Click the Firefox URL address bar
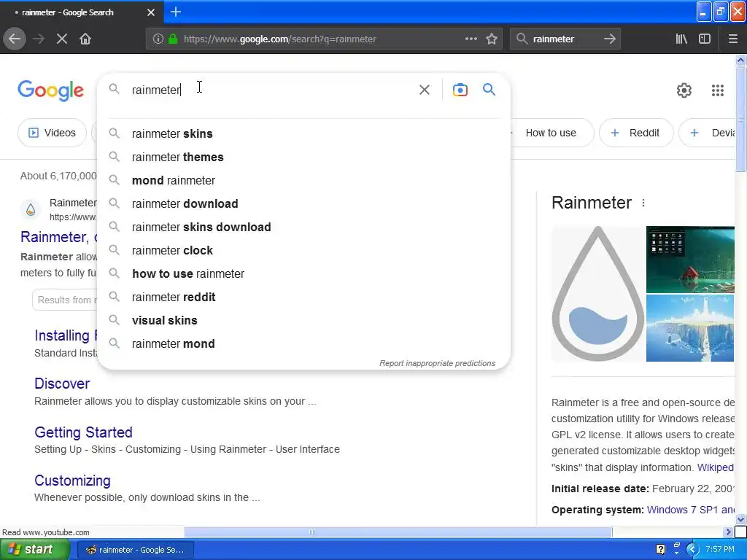Screen dimensions: 747x560 tap(324, 39)
